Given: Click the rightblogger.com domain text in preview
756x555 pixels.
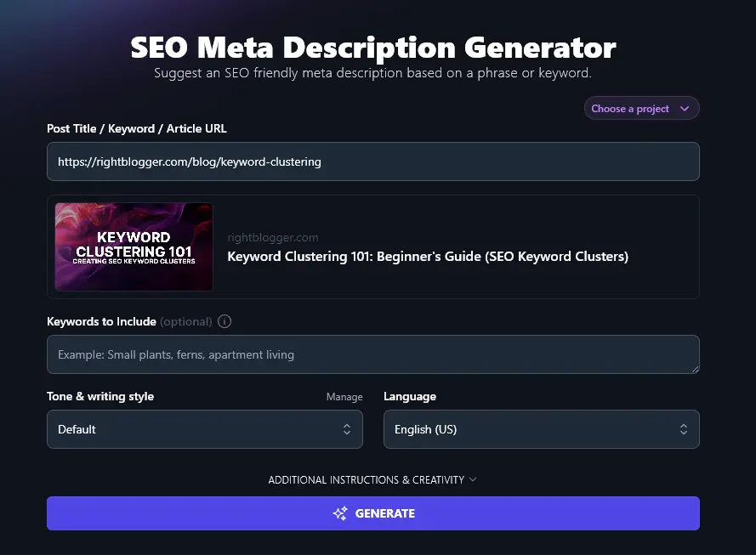Looking at the screenshot, I should coord(273,238).
